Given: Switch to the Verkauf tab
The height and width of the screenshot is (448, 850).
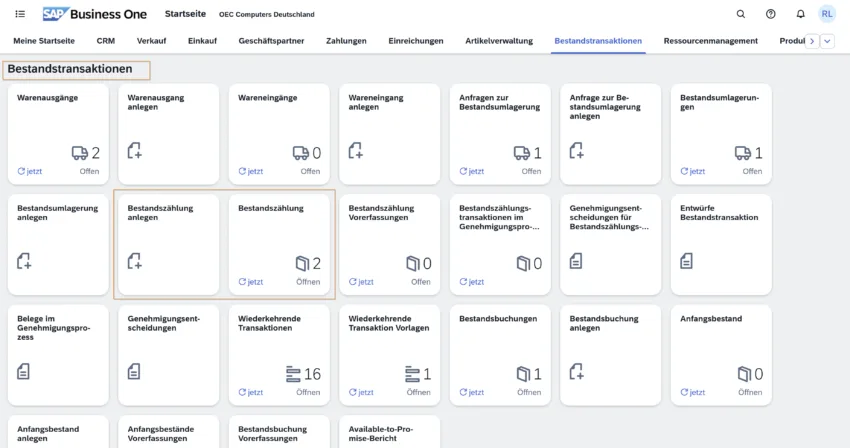Looking at the screenshot, I should [x=151, y=41].
